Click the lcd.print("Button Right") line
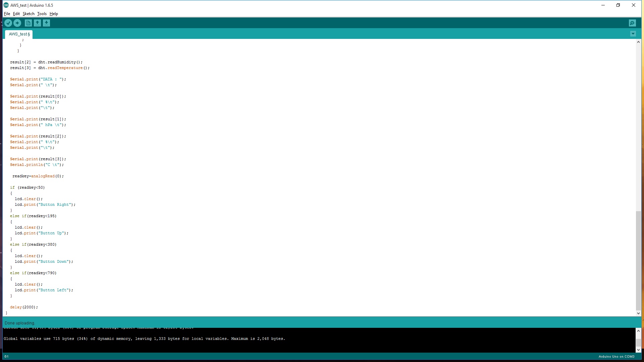Image resolution: width=644 pixels, height=362 pixels. (x=45, y=205)
